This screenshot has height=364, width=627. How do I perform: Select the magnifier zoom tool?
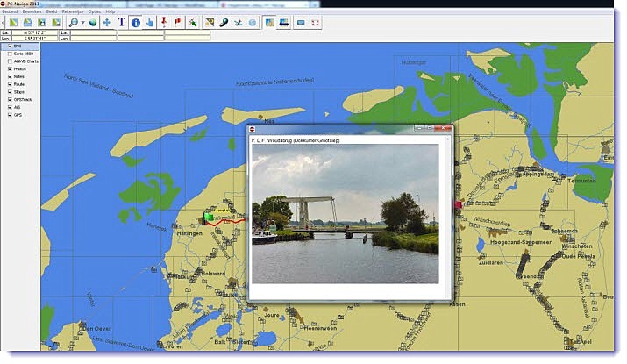click(74, 23)
